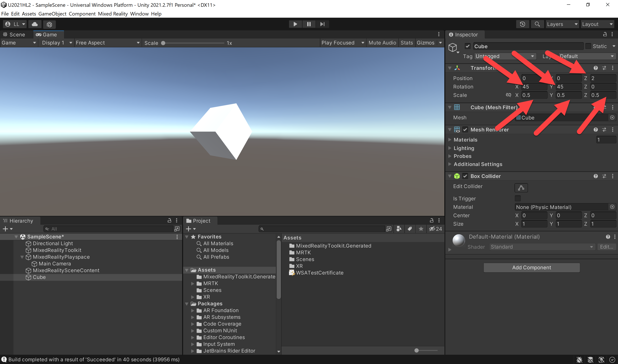Toggle Mute Audio in Game view
Viewport: 618px width, 364px height.
382,43
